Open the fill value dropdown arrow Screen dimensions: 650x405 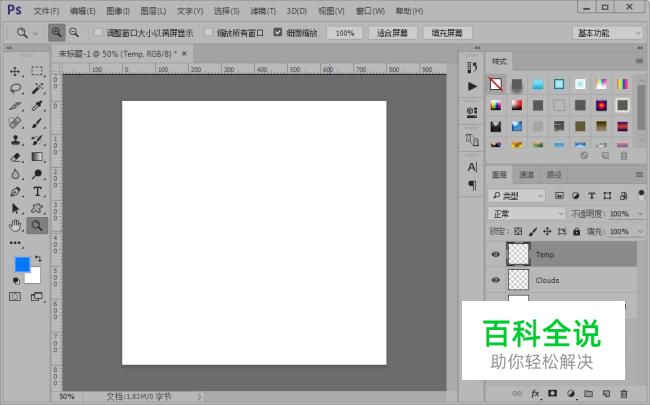click(x=640, y=231)
